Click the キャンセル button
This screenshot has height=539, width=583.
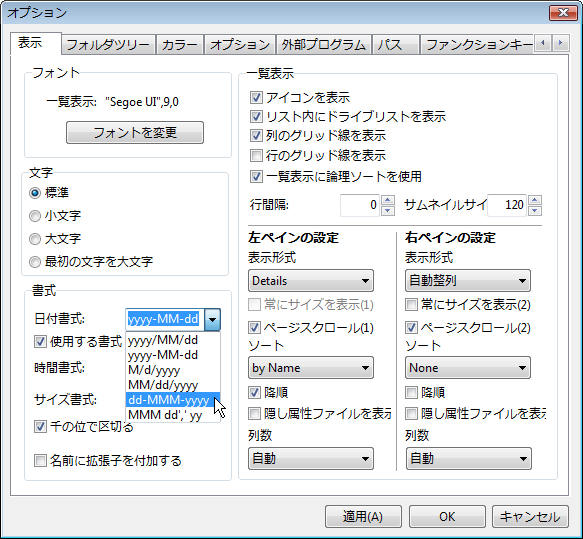530,516
